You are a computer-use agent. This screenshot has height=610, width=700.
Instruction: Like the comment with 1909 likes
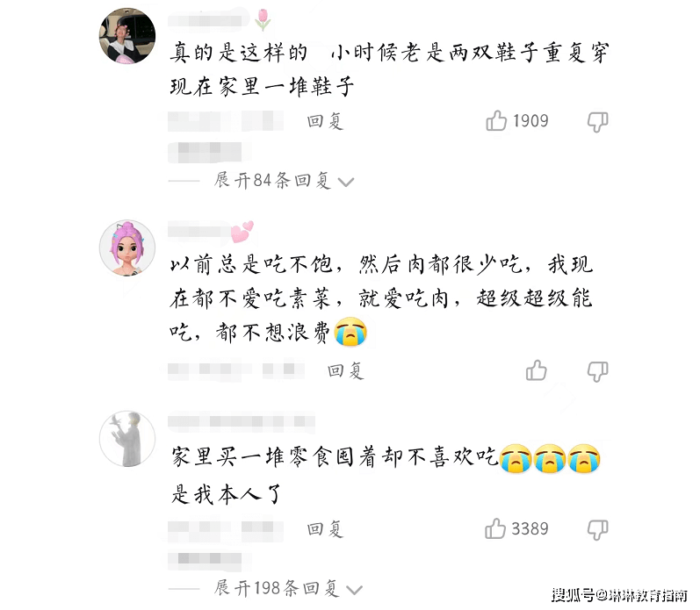coord(496,121)
